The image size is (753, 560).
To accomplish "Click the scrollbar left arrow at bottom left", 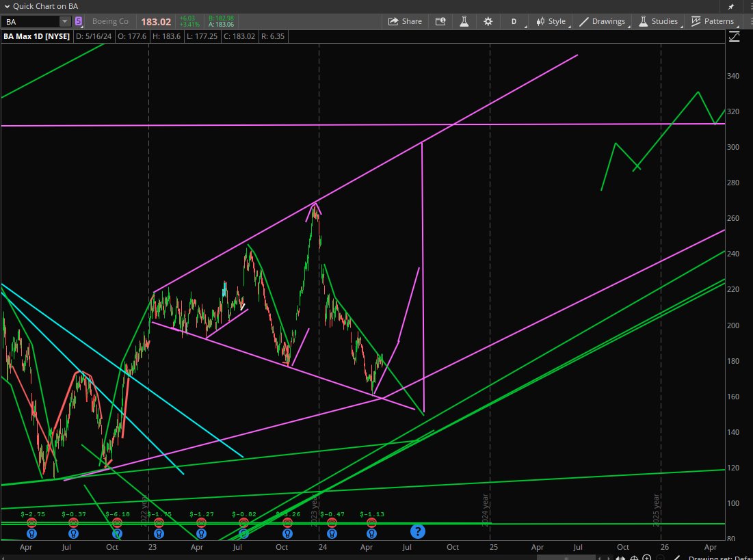I will click(x=4, y=557).
